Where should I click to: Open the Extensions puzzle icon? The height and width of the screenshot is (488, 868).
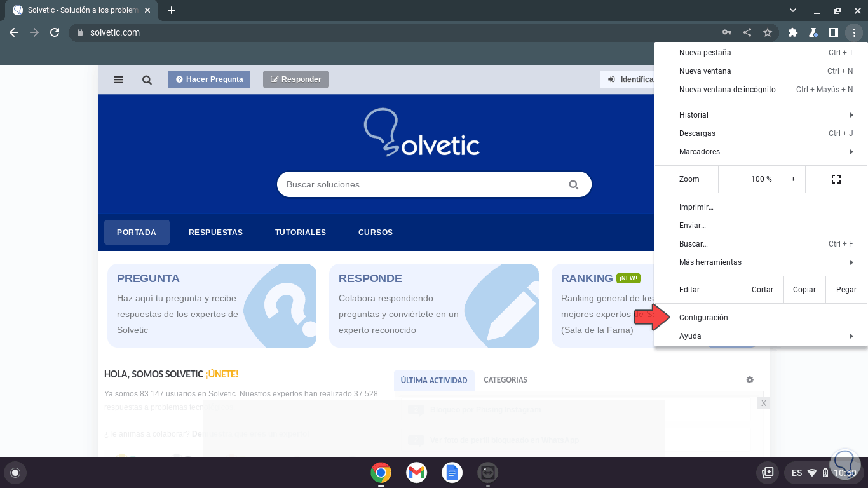pos(792,32)
